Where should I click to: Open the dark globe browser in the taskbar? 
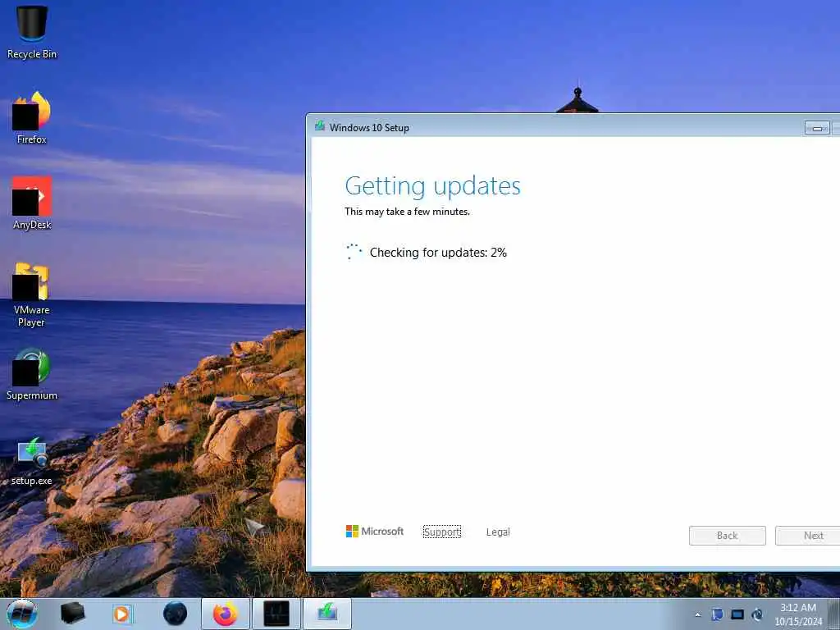click(176, 614)
